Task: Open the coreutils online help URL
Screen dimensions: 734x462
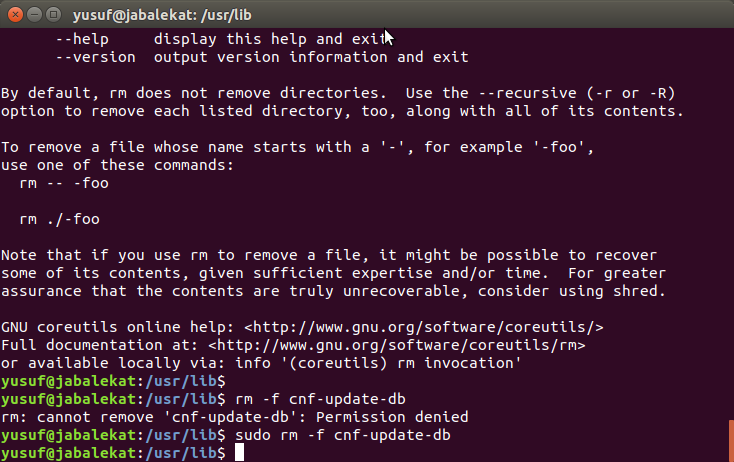Action: tap(424, 327)
